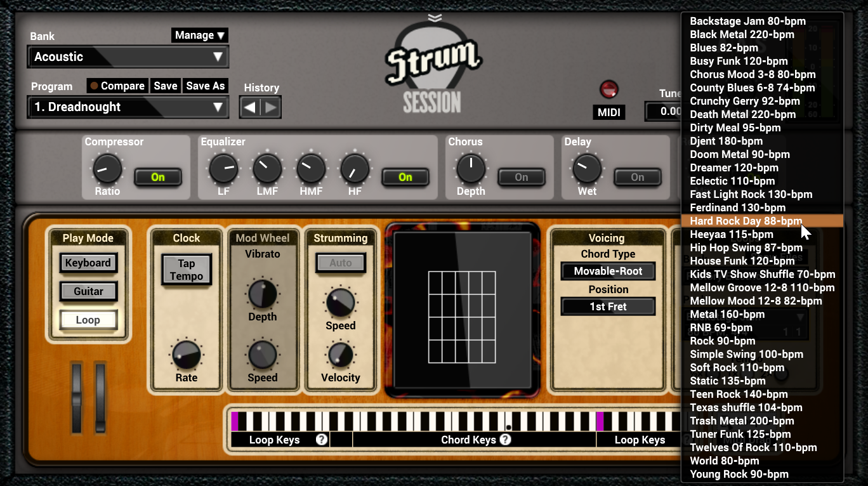Click the Save As button

(x=206, y=86)
